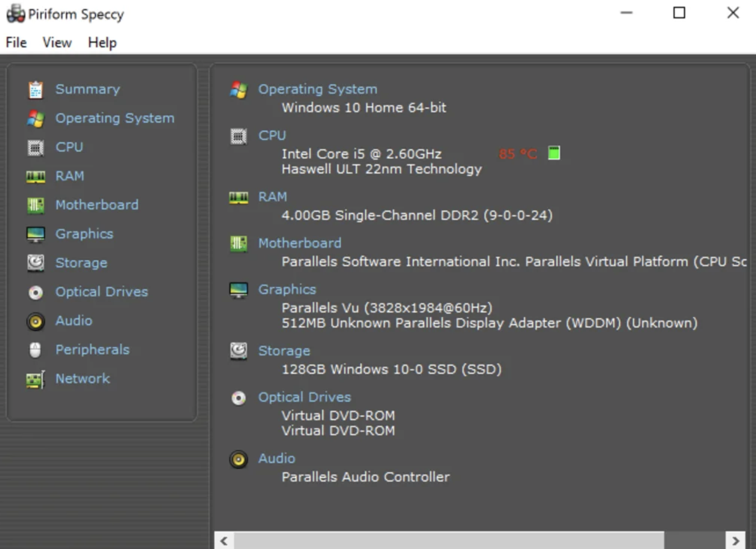Click '128GB Windows 10-0 SSD' text

[x=369, y=369]
